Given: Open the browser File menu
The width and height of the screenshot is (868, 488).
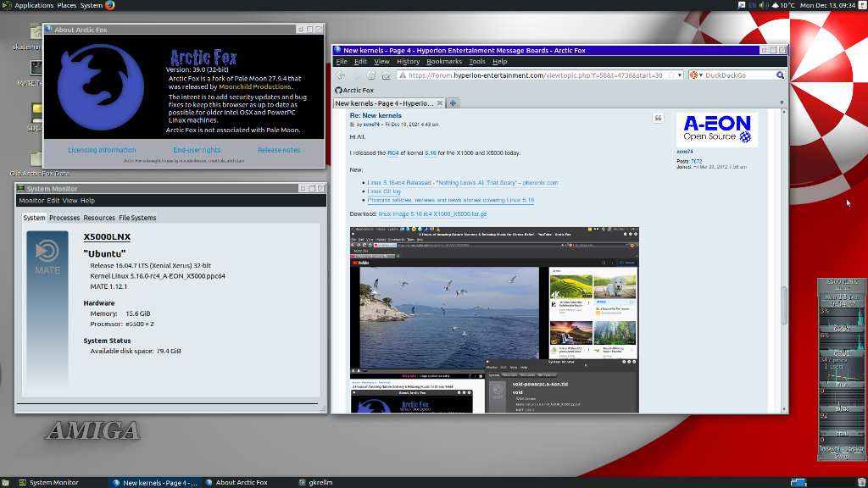Looking at the screenshot, I should click(x=342, y=61).
